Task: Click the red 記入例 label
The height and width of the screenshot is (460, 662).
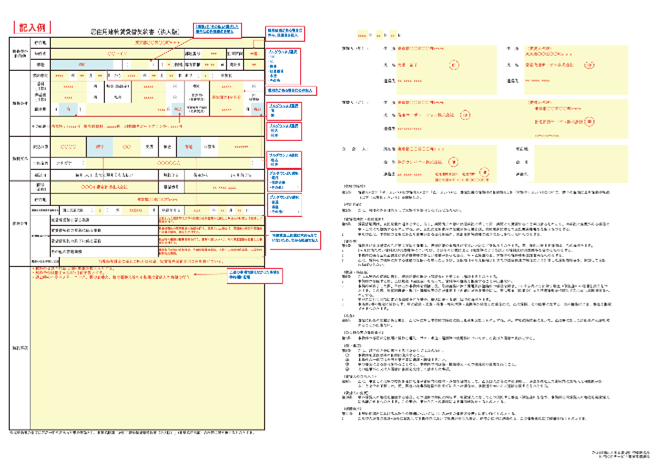Action: point(32,27)
